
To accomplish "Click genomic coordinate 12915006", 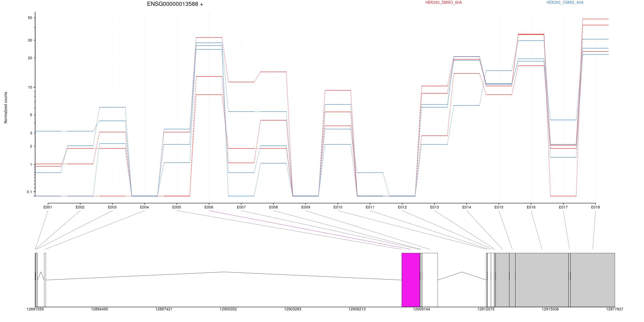I will click(550, 309).
